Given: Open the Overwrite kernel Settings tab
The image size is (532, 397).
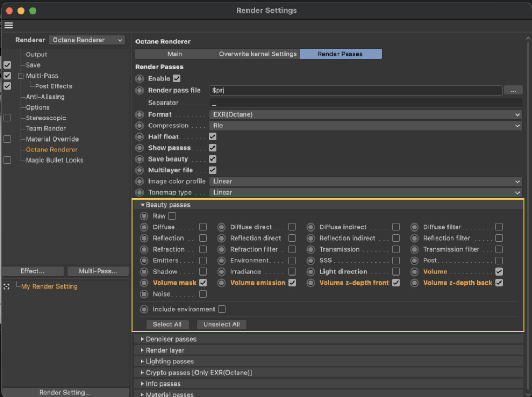Looking at the screenshot, I should tap(258, 54).
